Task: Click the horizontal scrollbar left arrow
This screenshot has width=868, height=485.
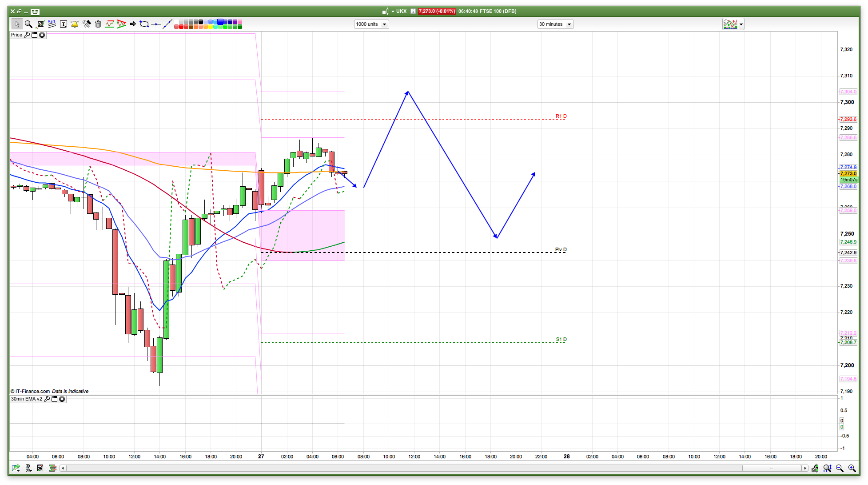Action: point(63,468)
